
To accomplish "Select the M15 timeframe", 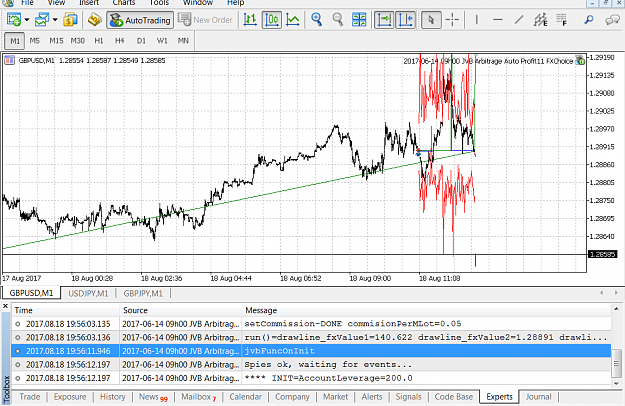I will tap(56, 41).
